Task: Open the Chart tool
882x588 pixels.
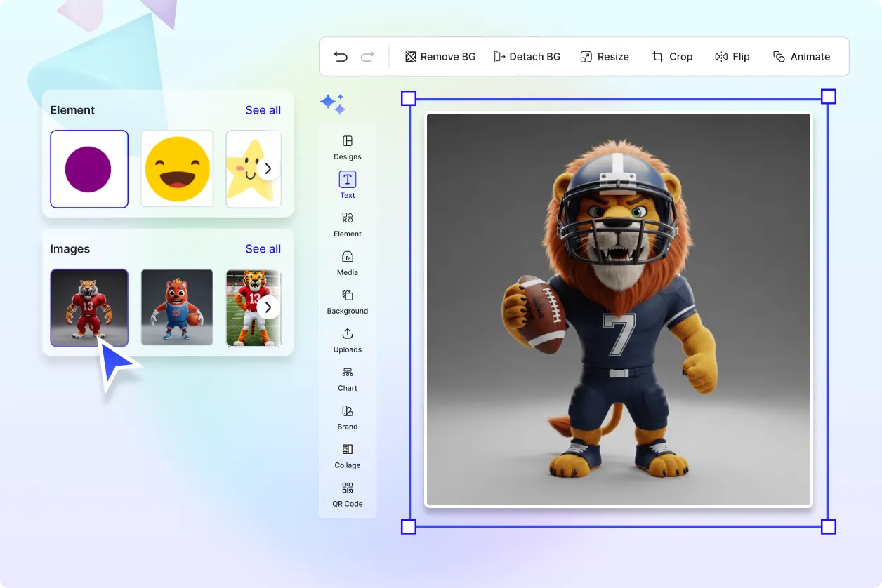Action: pos(348,379)
